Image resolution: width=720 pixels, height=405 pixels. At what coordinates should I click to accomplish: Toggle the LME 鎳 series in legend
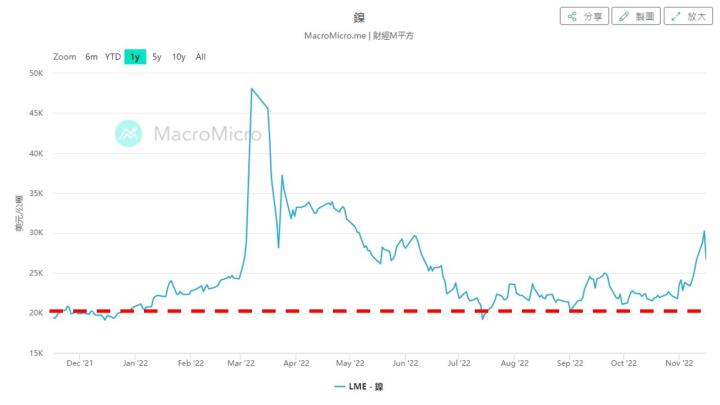point(359,386)
